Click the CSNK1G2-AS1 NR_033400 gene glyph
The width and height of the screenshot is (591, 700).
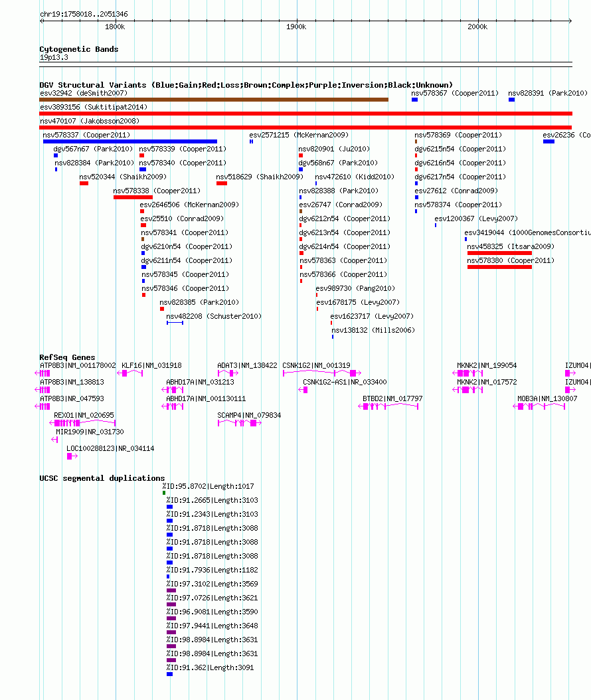pos(303,390)
